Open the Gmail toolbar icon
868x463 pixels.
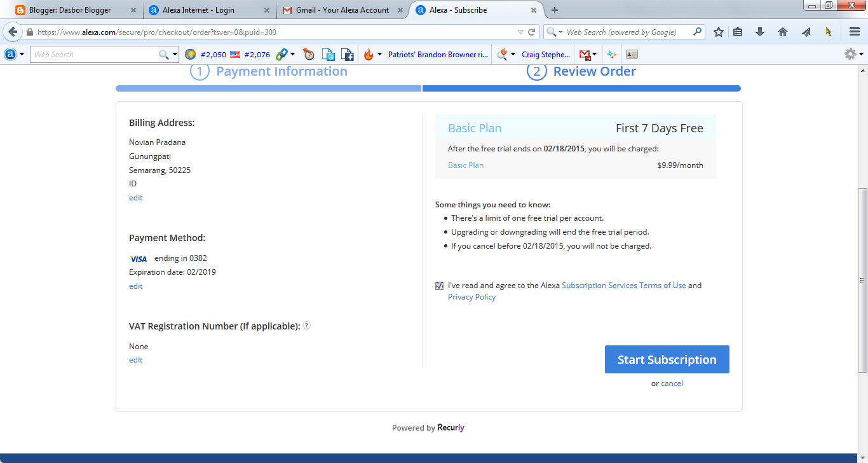[x=585, y=55]
